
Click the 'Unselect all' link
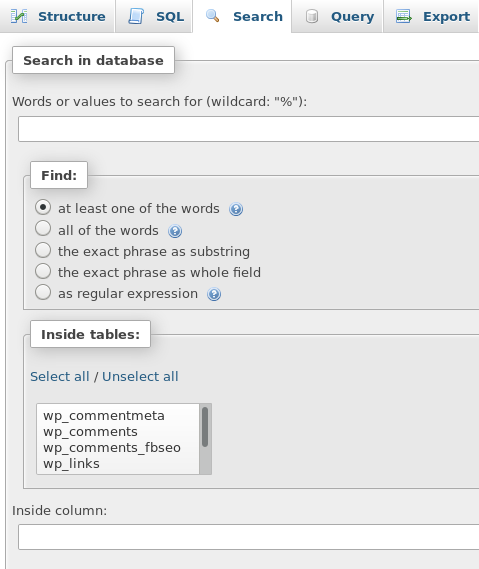tap(140, 377)
